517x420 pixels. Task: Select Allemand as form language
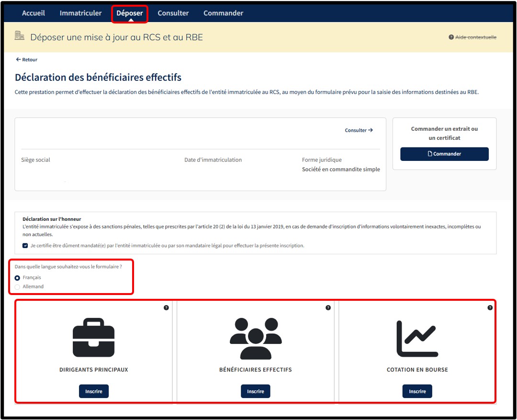pyautogui.click(x=18, y=287)
